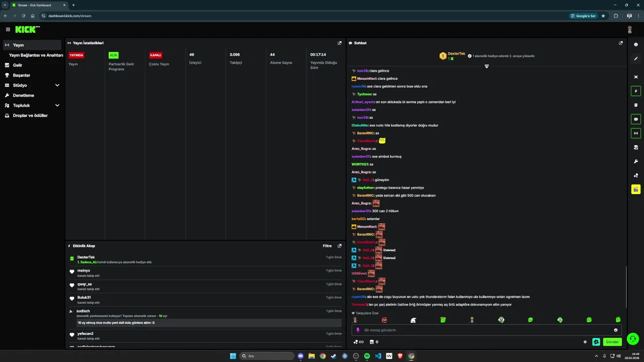Open the emoji picker in message box

click(x=616, y=330)
